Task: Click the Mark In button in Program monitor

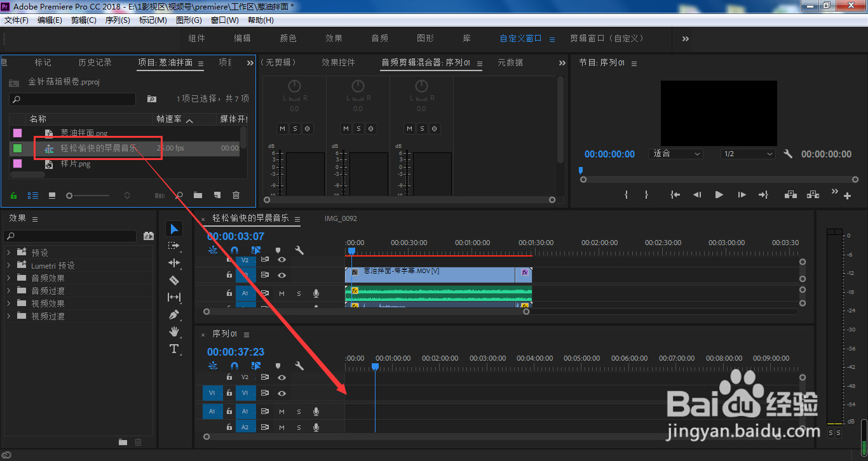Action: click(x=627, y=195)
